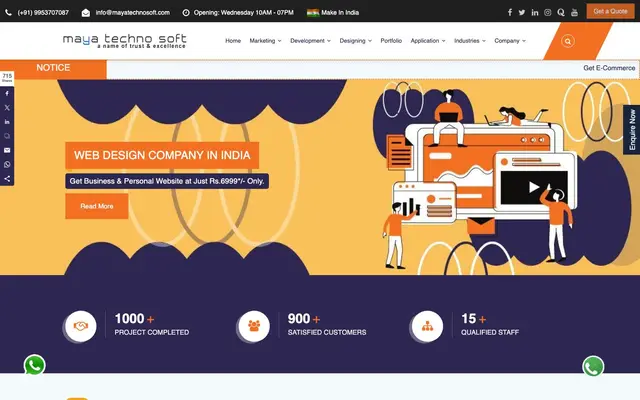Screen dimensions: 640x400
Task: Open the Twitter profile from header icons
Action: tap(522, 12)
